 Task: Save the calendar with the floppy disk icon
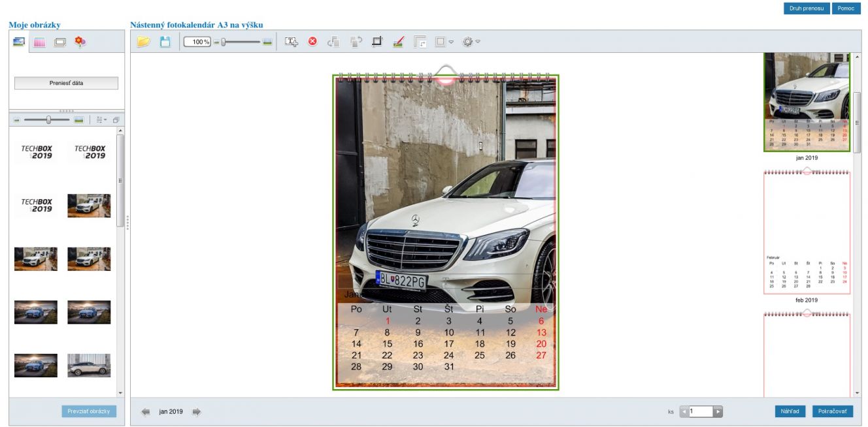[x=165, y=42]
